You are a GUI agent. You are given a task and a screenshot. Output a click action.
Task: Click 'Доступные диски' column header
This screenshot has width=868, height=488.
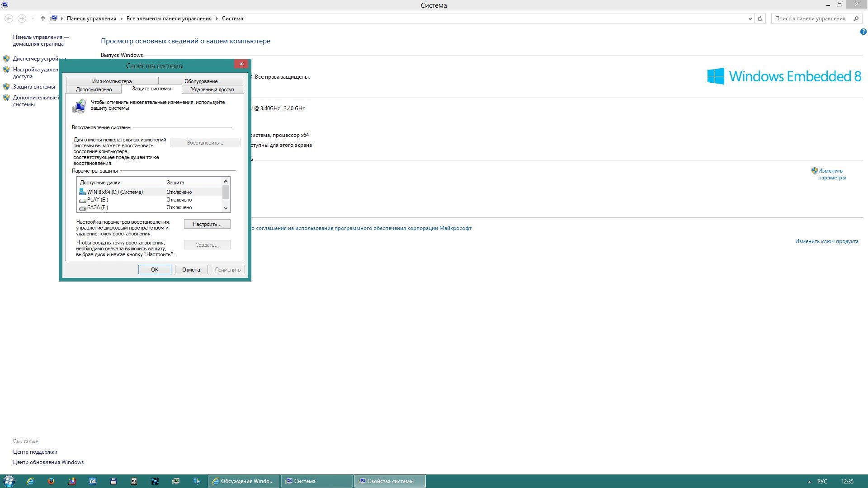pyautogui.click(x=120, y=183)
